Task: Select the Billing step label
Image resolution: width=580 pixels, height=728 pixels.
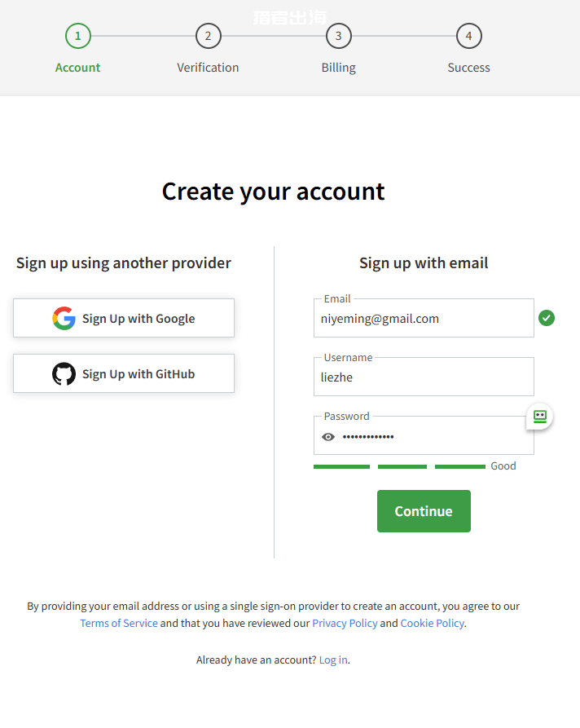Action: (339, 68)
